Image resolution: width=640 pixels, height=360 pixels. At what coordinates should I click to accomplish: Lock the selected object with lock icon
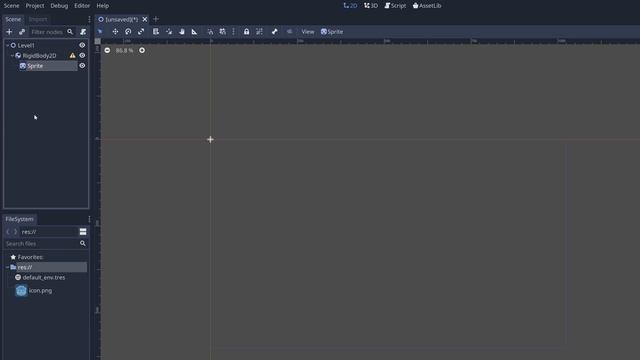click(247, 31)
